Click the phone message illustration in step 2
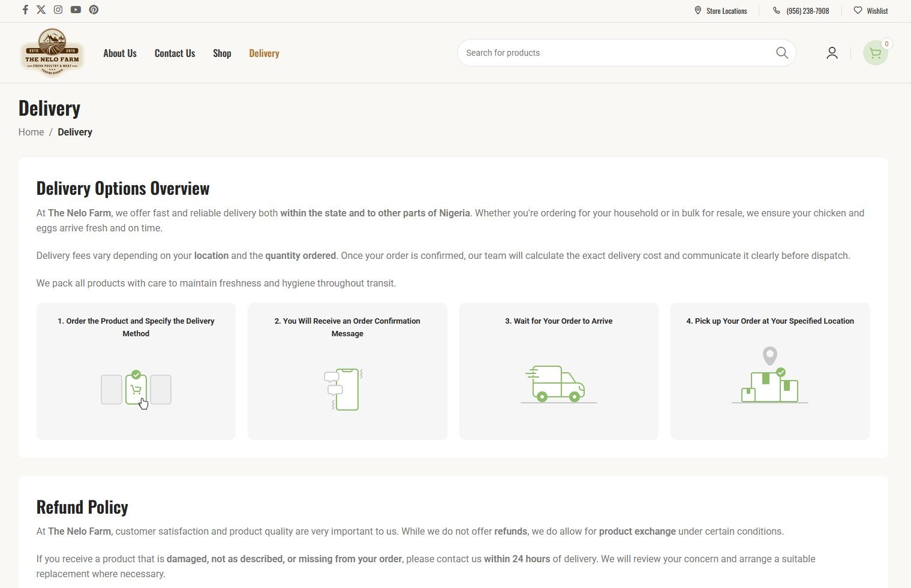 pos(344,390)
